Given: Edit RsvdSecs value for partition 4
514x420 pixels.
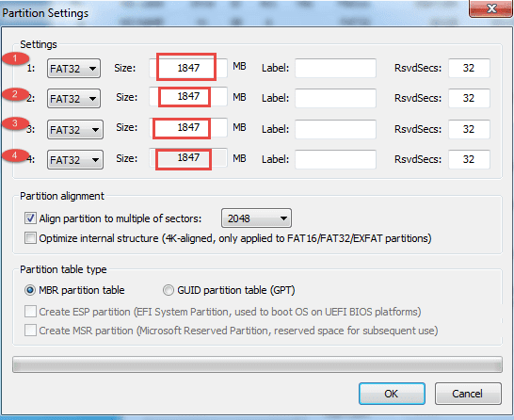Looking at the screenshot, I should 469,159.
